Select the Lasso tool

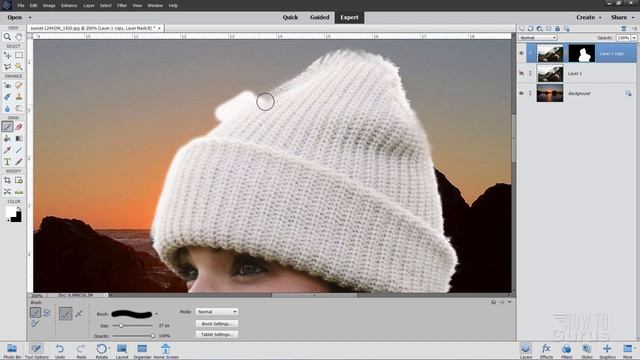click(x=7, y=67)
